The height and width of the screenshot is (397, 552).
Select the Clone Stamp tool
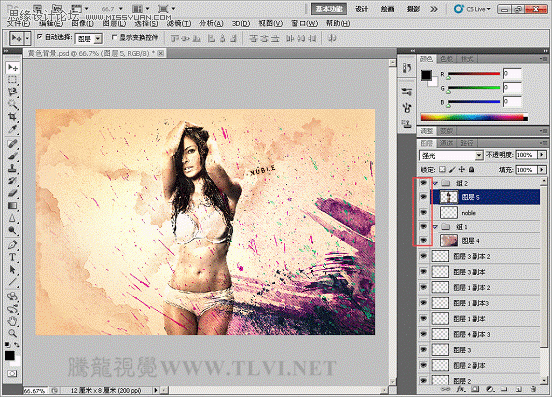[13, 168]
